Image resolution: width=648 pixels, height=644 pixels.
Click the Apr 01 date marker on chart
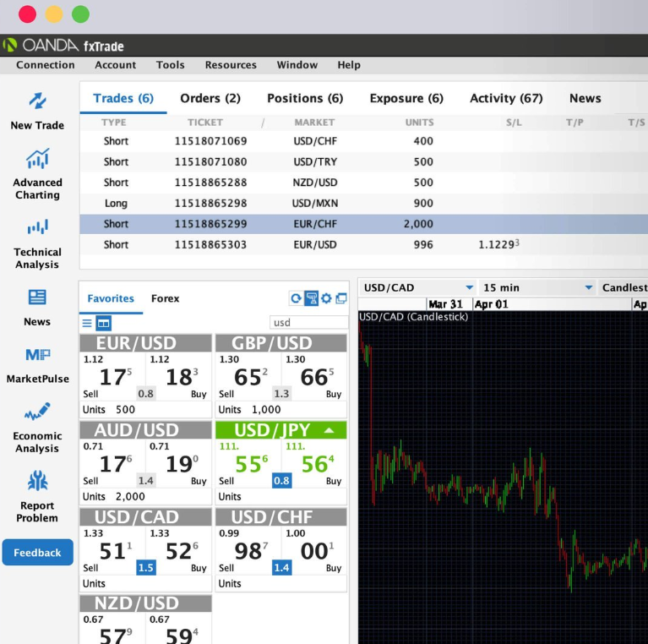(492, 304)
